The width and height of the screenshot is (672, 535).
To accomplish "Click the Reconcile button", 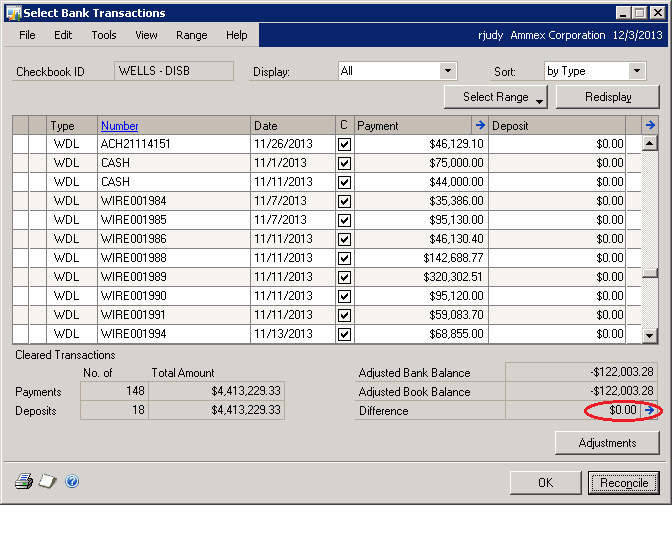I will click(x=624, y=483).
